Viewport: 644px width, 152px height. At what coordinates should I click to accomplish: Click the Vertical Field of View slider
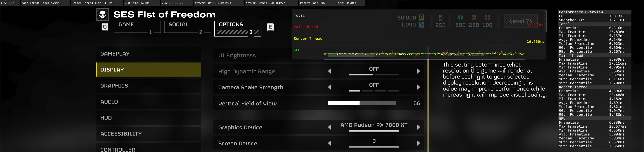[x=361, y=103]
